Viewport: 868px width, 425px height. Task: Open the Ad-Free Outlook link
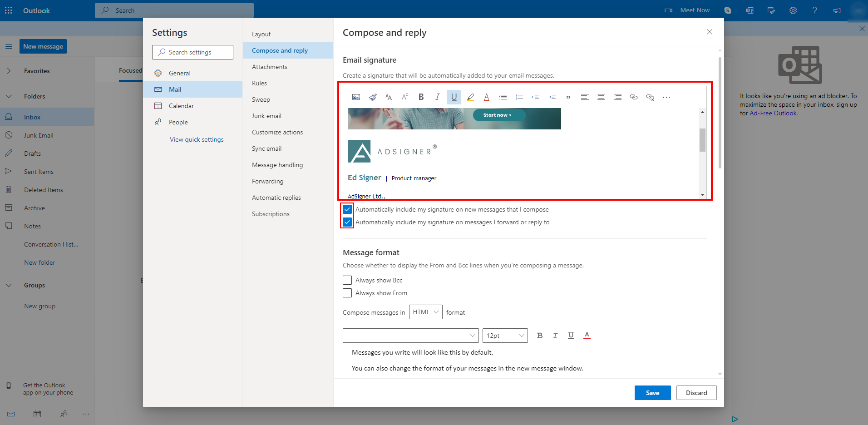pyautogui.click(x=773, y=113)
